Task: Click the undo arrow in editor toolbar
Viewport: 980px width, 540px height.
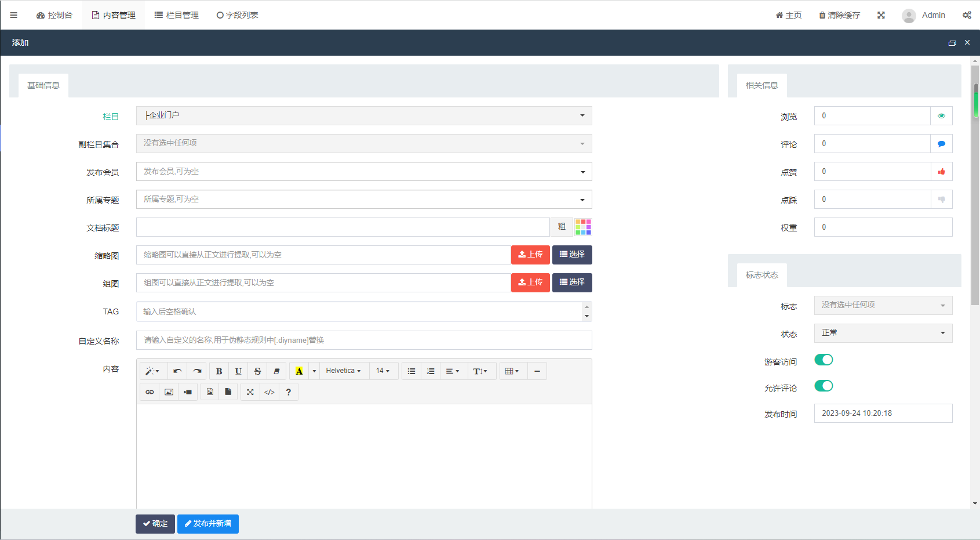Action: 177,371
